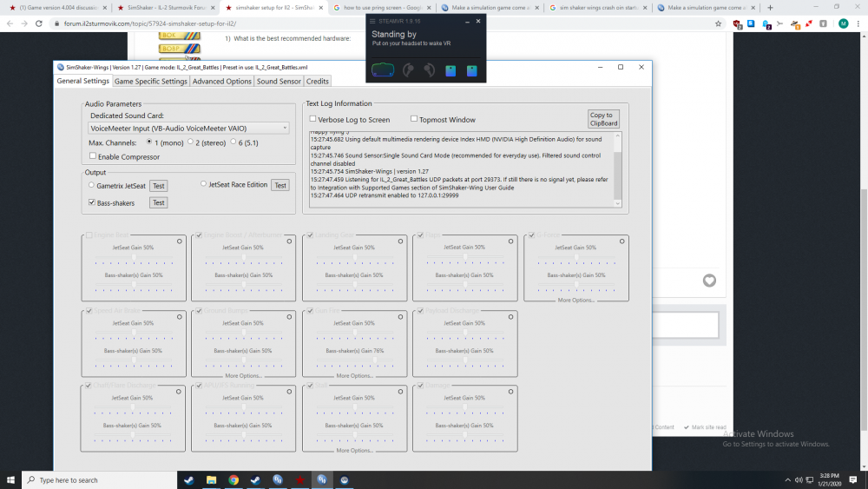The height and width of the screenshot is (489, 868).
Task: Switch to Chrome from the taskbar
Action: (233, 480)
